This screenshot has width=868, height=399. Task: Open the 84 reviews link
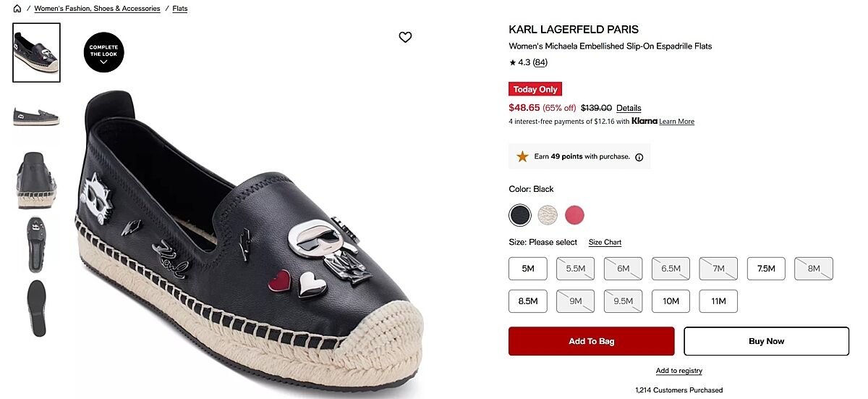(540, 63)
